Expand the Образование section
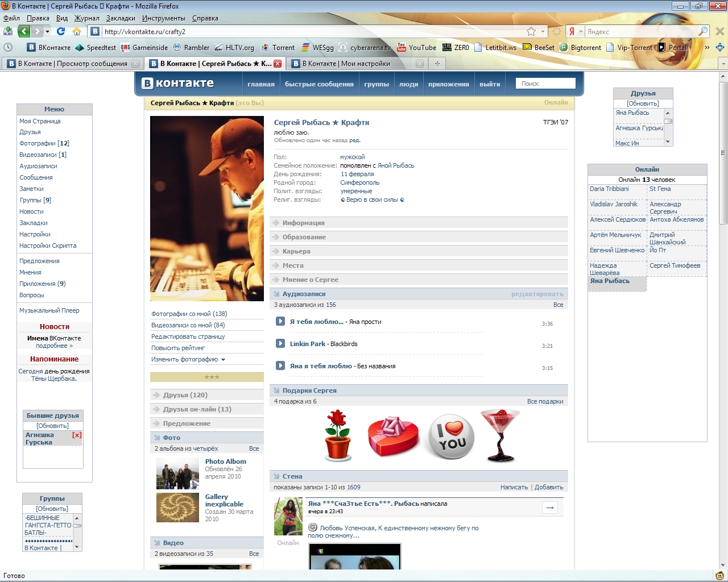728x582 pixels. pyautogui.click(x=419, y=237)
